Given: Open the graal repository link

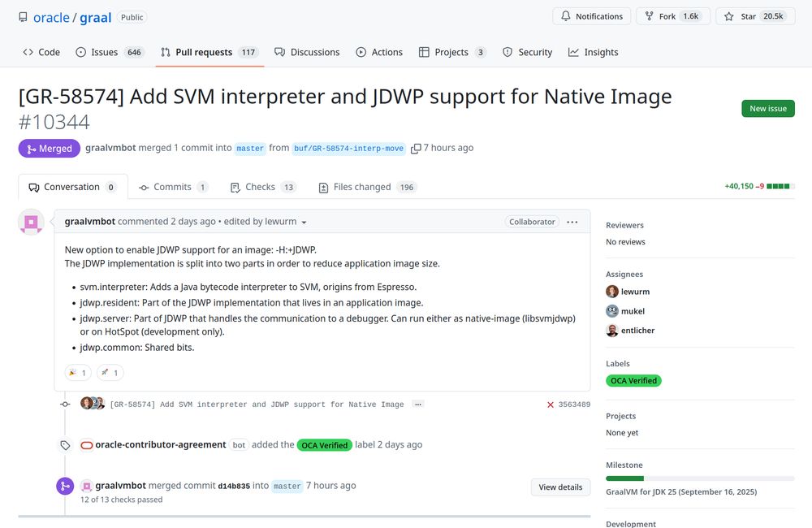Looking at the screenshot, I should click(95, 18).
